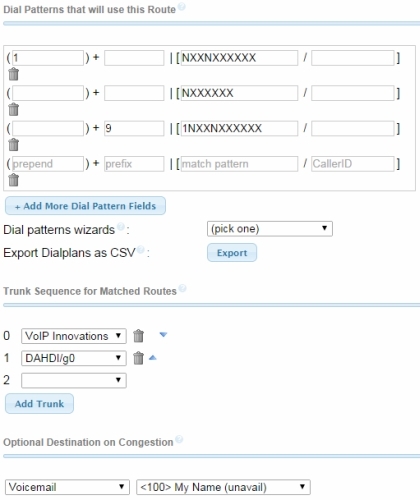Open the Dial patterns wizards dropdown

[x=270, y=229]
